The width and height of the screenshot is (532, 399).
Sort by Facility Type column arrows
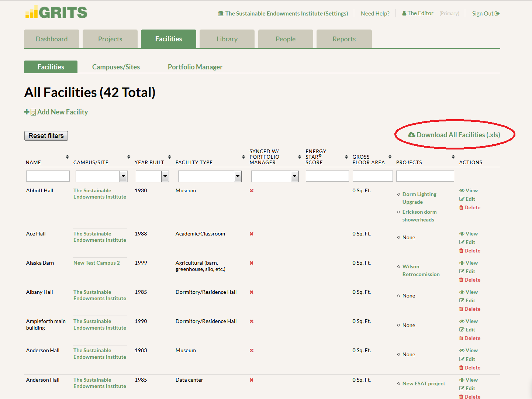click(243, 157)
